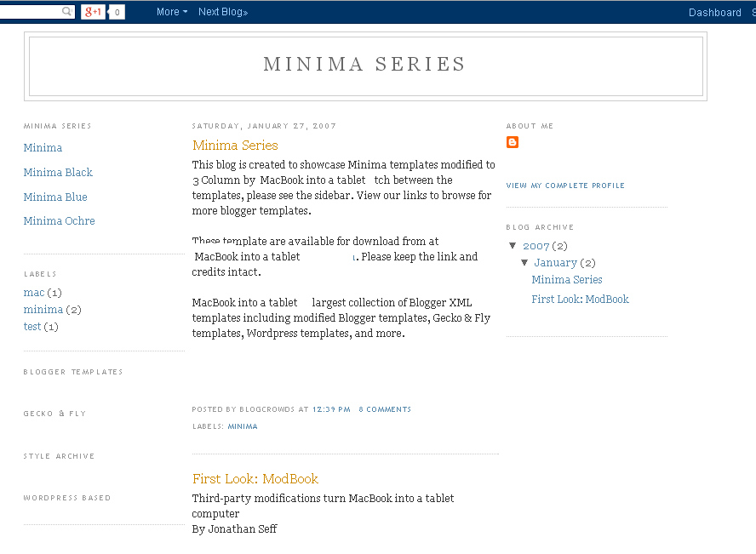This screenshot has height=554, width=756.
Task: Click View My Complete Profile link
Action: point(565,186)
